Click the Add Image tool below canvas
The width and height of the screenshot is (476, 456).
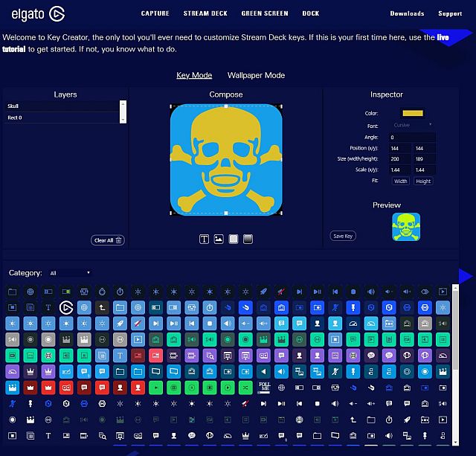219,239
